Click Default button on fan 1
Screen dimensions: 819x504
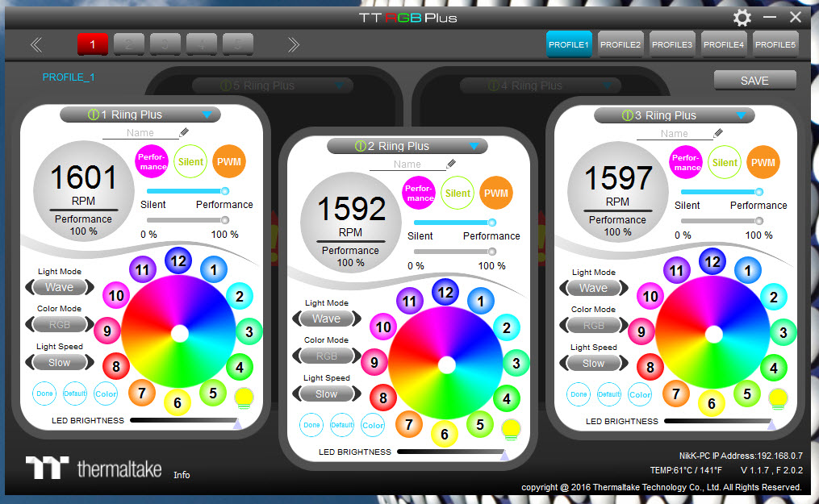[x=75, y=394]
